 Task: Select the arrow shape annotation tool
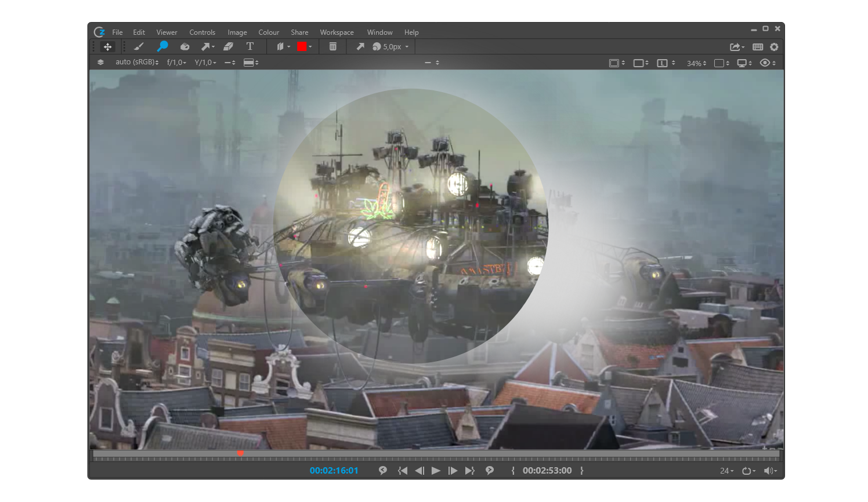coord(205,46)
